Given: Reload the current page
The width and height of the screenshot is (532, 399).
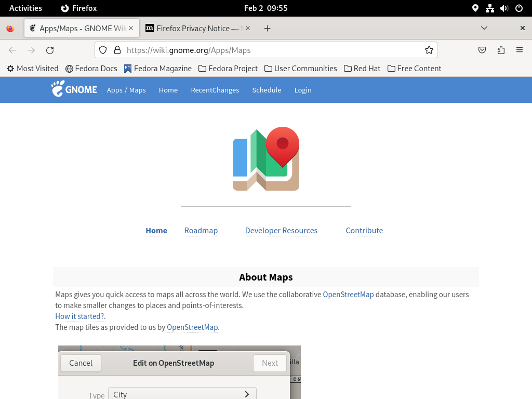Looking at the screenshot, I should click(x=50, y=50).
